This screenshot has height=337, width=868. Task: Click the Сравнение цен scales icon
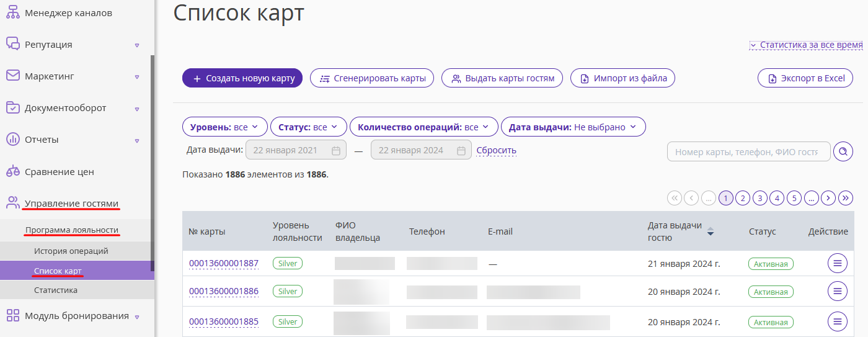[x=13, y=171]
